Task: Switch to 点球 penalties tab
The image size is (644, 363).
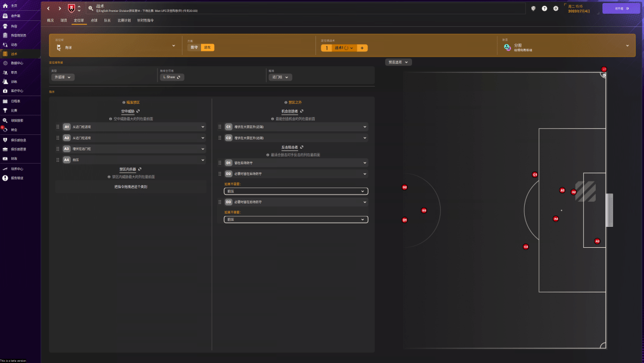Action: coord(94,20)
